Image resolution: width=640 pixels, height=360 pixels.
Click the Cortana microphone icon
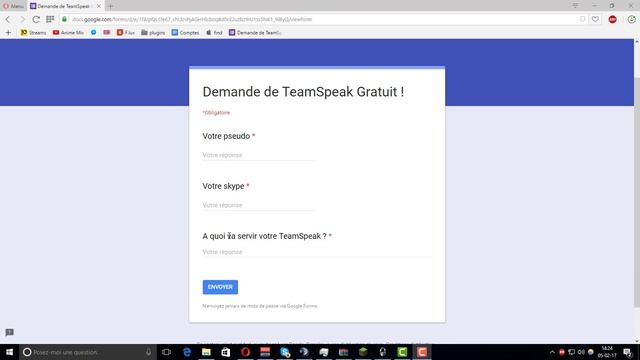point(149,352)
